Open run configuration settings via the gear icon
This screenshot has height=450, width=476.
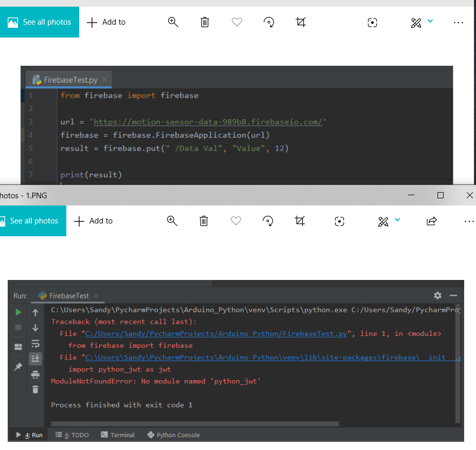(437, 295)
